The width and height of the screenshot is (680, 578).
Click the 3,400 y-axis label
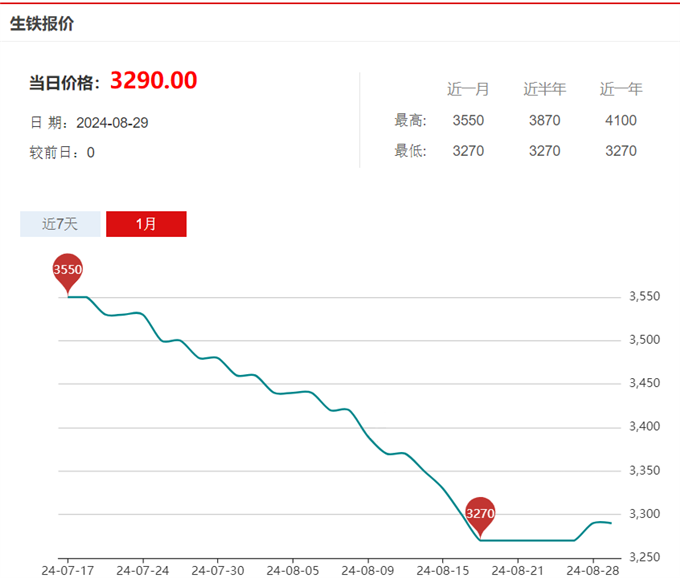[643, 427]
